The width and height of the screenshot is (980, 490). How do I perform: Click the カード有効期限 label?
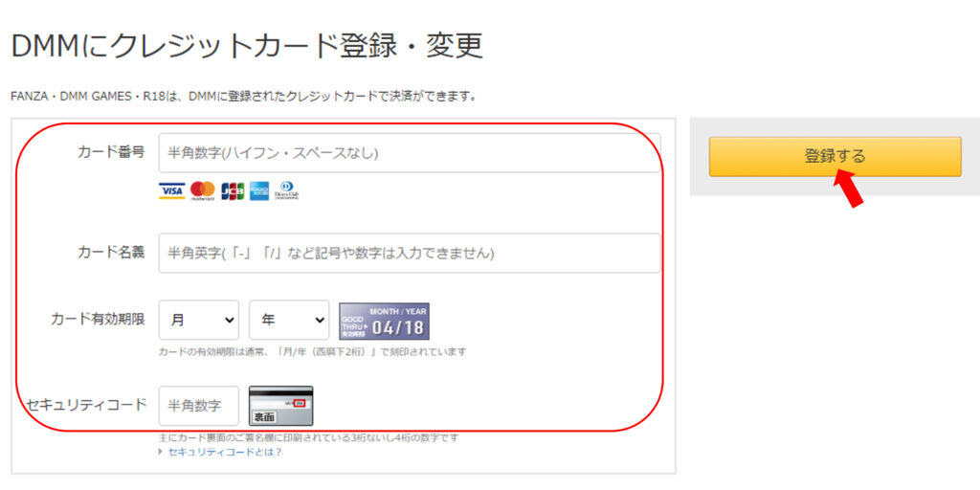click(98, 320)
